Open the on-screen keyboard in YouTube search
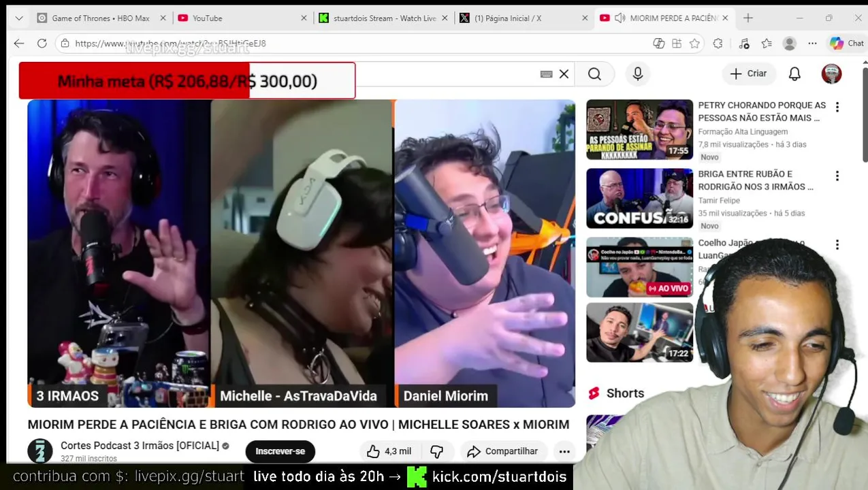Viewport: 868px width, 490px height. [x=546, y=73]
